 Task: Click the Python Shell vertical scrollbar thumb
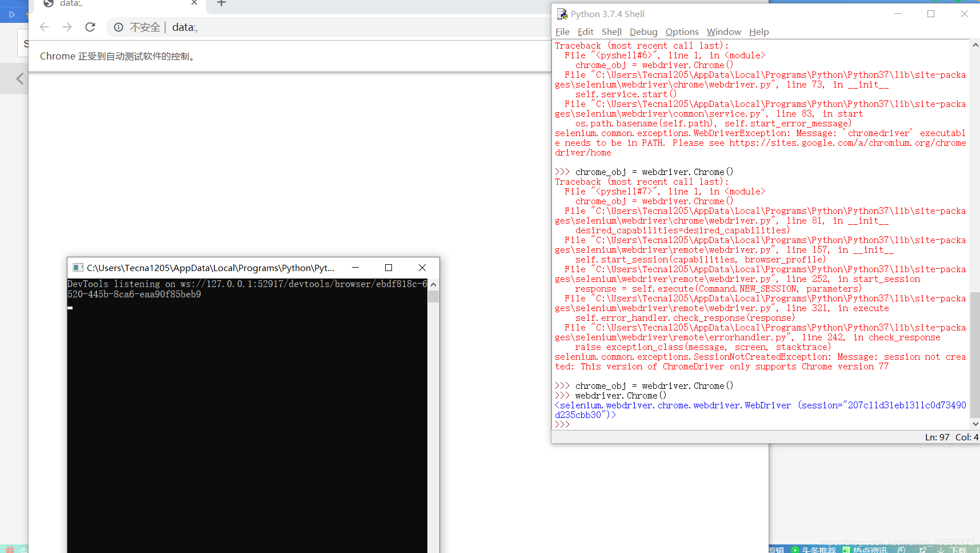click(x=975, y=355)
